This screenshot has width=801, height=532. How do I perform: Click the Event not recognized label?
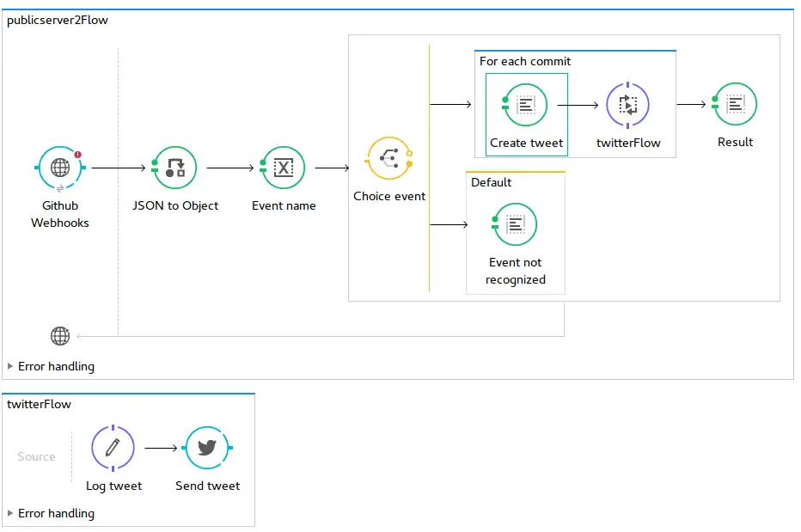click(x=516, y=271)
